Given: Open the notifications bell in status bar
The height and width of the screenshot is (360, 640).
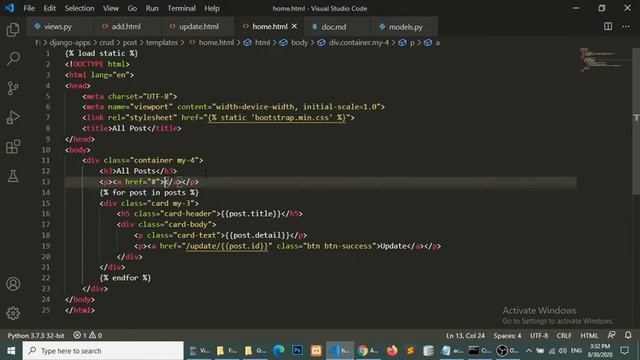Looking at the screenshot, I should tap(628, 335).
